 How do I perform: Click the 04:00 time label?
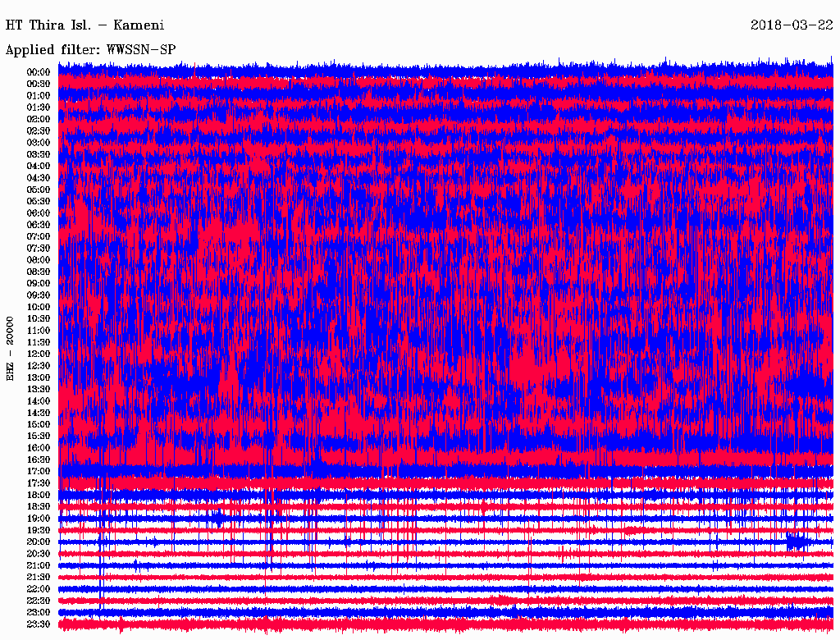39,167
